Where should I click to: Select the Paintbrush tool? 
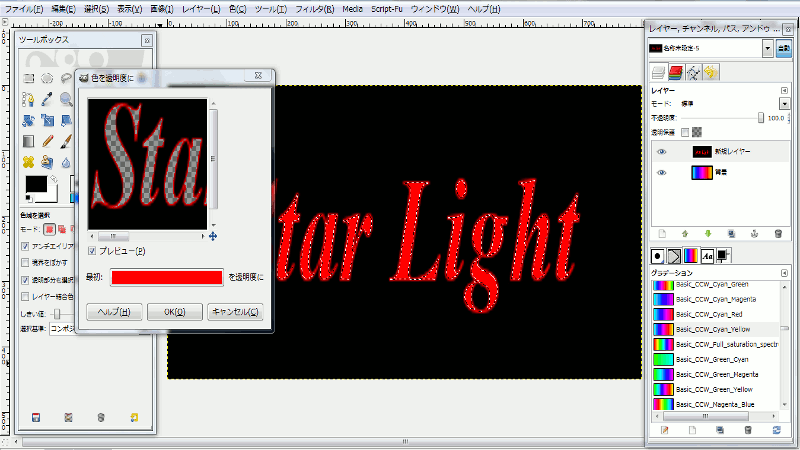(x=66, y=141)
